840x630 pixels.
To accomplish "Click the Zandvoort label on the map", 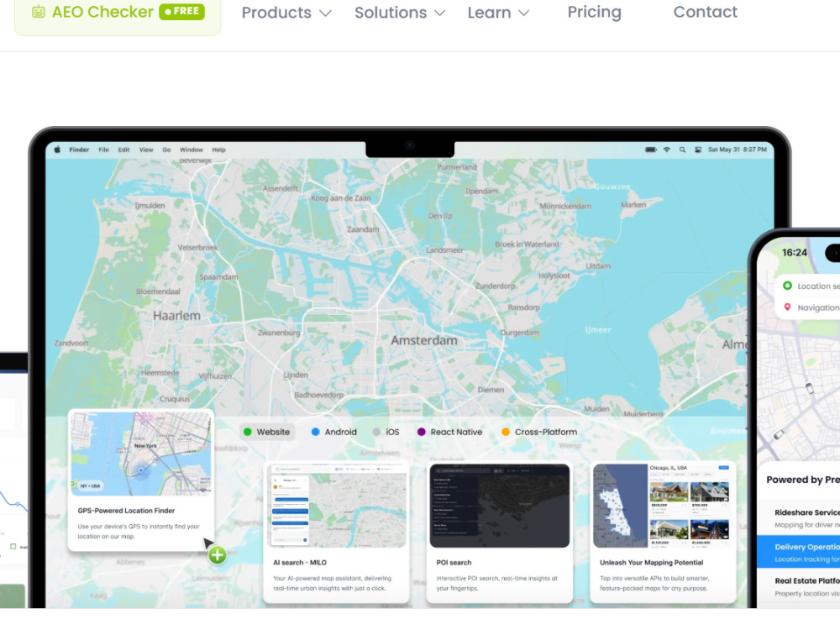I will pos(71,343).
